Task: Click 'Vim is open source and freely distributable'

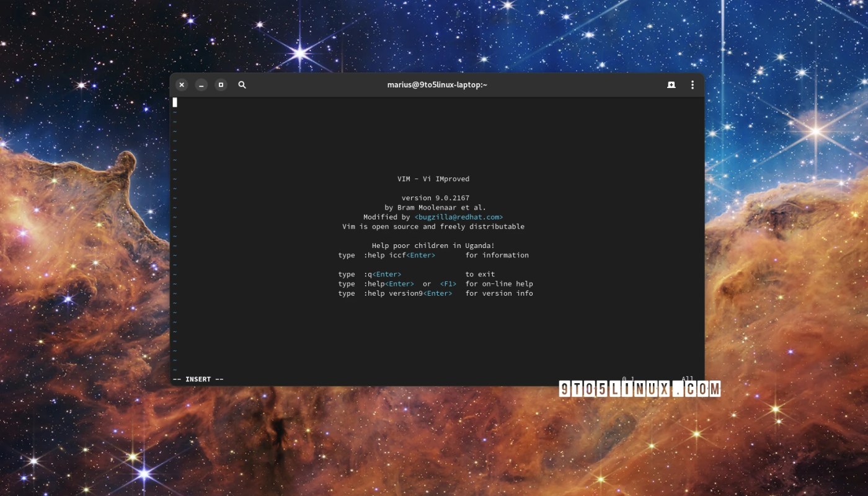Action: [x=433, y=226]
